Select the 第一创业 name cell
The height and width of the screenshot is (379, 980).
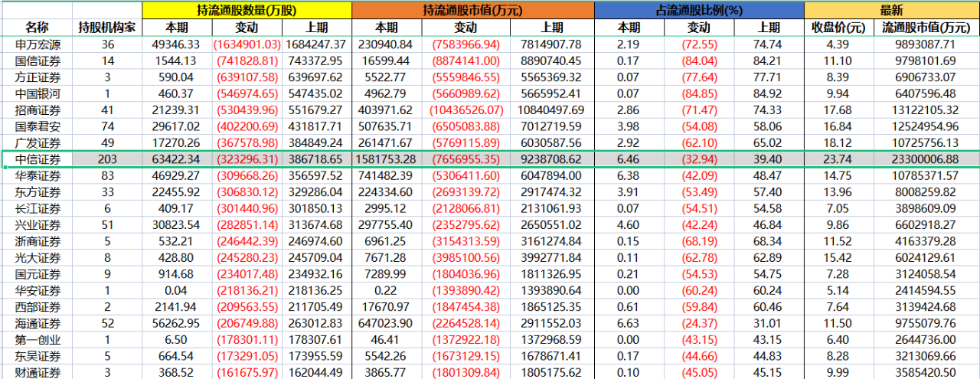tap(37, 339)
